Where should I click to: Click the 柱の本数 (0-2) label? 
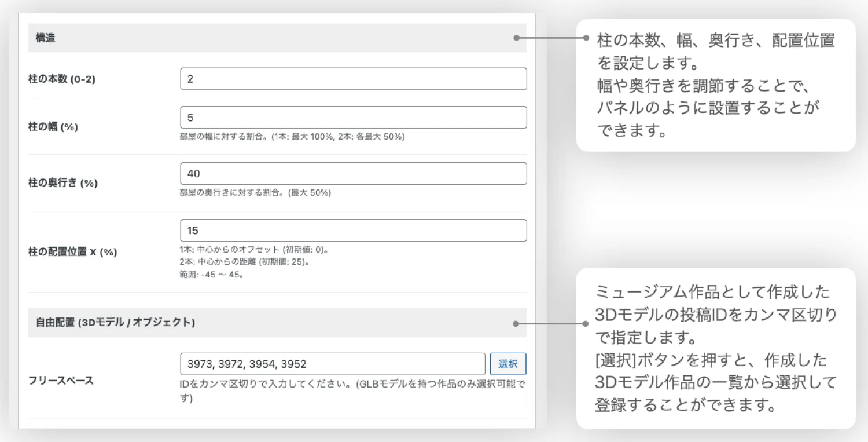(x=62, y=79)
